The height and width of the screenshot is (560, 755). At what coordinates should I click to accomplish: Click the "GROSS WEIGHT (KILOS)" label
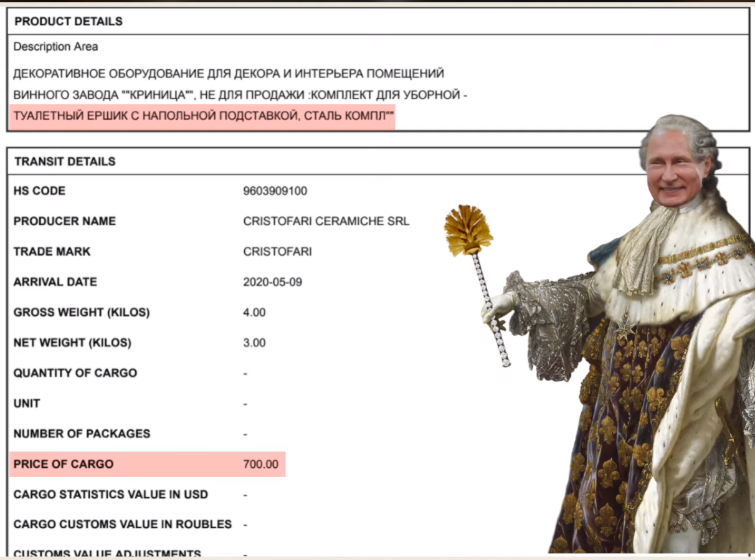click(82, 312)
